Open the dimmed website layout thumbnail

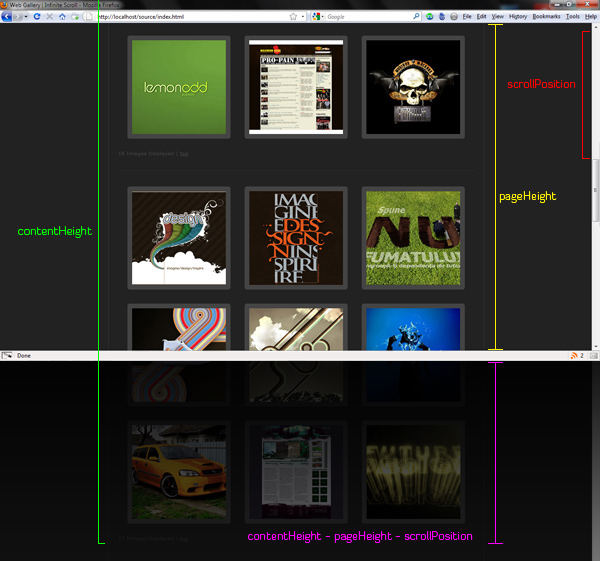296,472
